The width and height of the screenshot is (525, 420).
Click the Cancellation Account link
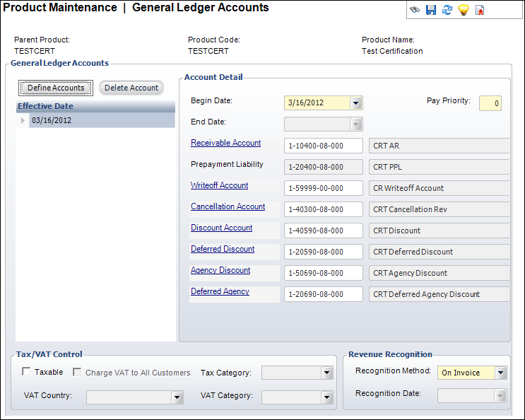click(228, 206)
